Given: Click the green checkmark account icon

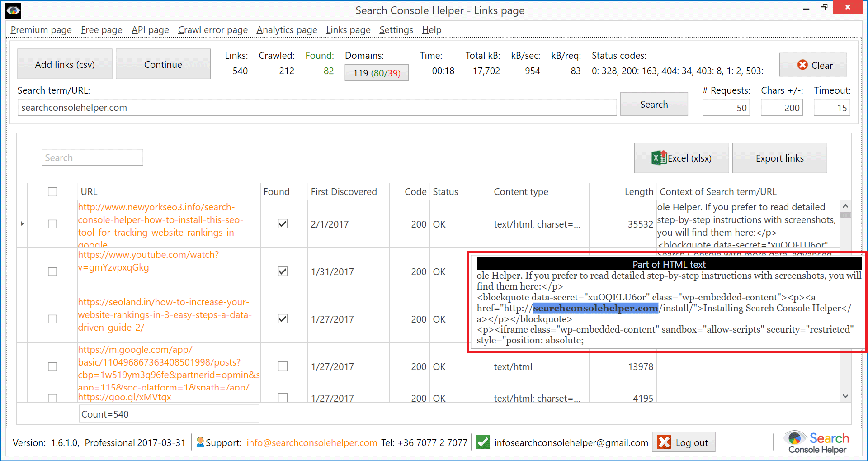Looking at the screenshot, I should [482, 442].
